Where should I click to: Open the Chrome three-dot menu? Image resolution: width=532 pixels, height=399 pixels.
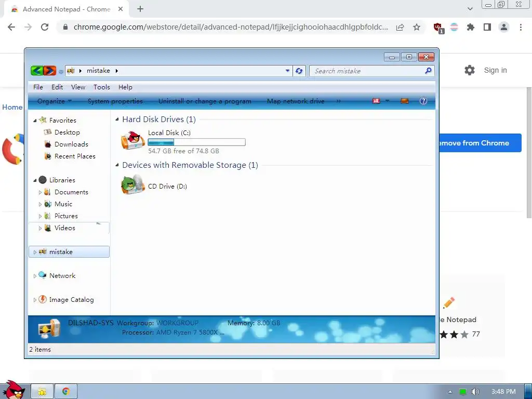point(521,27)
